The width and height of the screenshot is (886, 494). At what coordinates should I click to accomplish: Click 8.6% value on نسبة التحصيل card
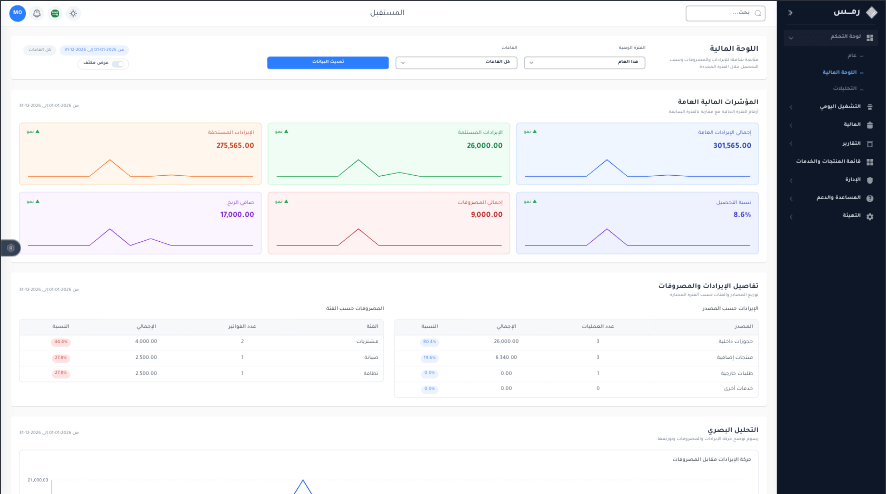tap(742, 215)
